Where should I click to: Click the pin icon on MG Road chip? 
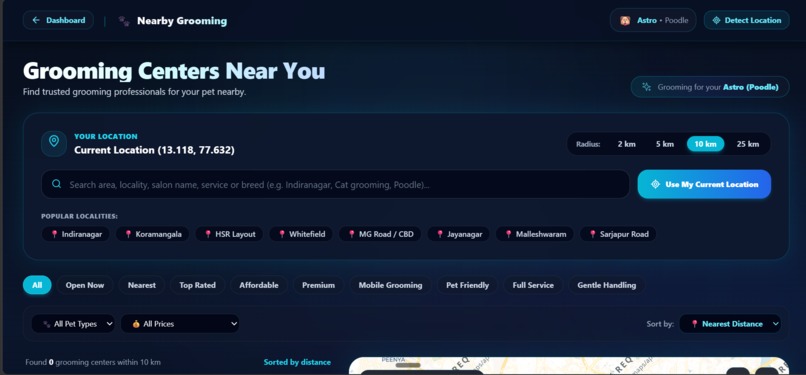tap(352, 234)
